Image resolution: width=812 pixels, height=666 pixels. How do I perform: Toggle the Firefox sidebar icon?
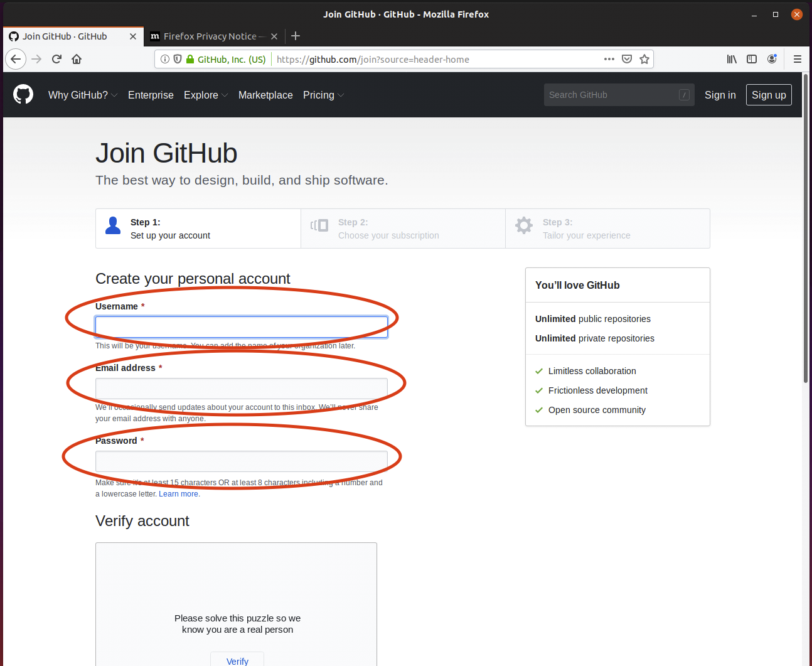(752, 59)
